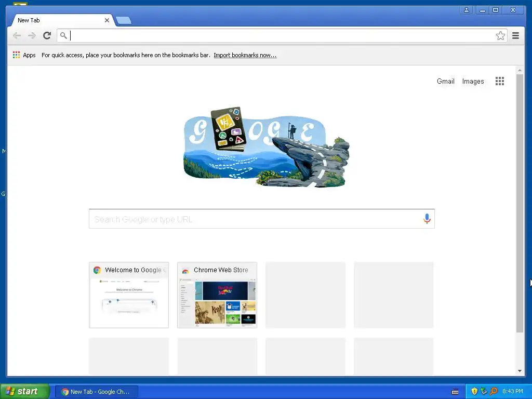
Task: Close the New Tab tab
Action: tap(107, 20)
